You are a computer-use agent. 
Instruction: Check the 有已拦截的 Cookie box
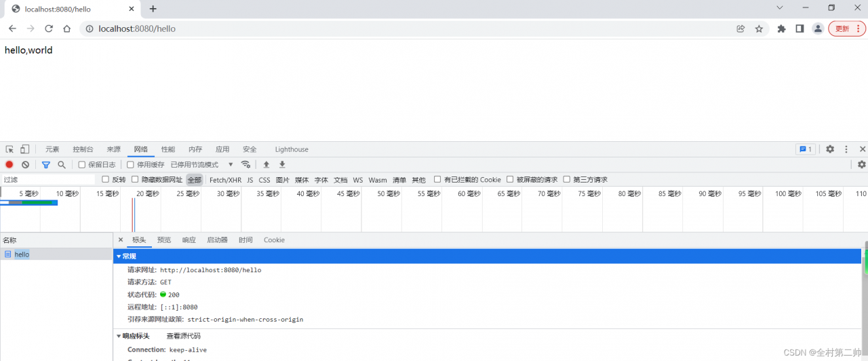pos(437,180)
